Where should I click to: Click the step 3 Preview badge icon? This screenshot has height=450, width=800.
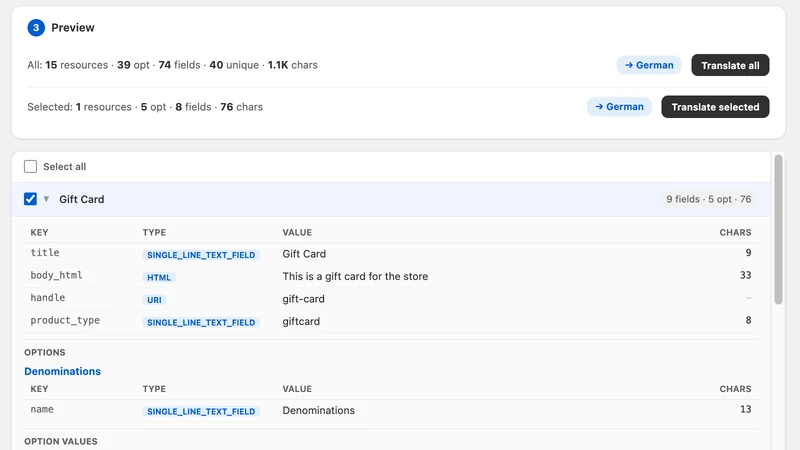pos(36,28)
